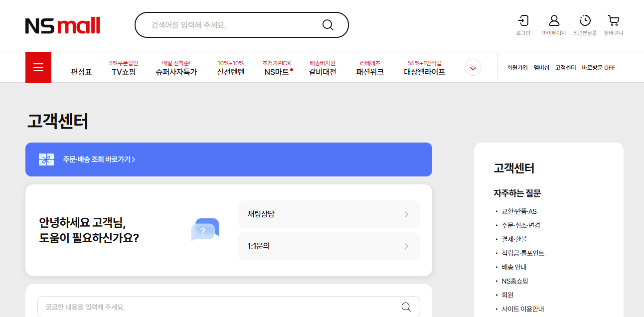This screenshot has height=317, width=644.
Task: View 최근본상품 using the clock icon
Action: 584,21
